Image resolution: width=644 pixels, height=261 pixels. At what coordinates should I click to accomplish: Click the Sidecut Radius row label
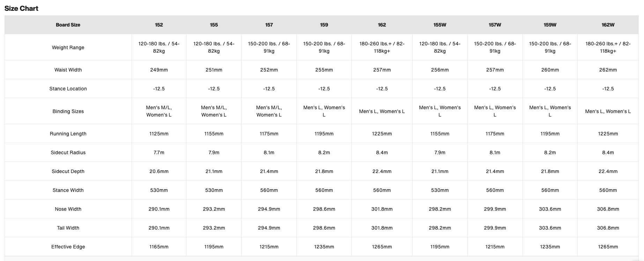(68, 152)
